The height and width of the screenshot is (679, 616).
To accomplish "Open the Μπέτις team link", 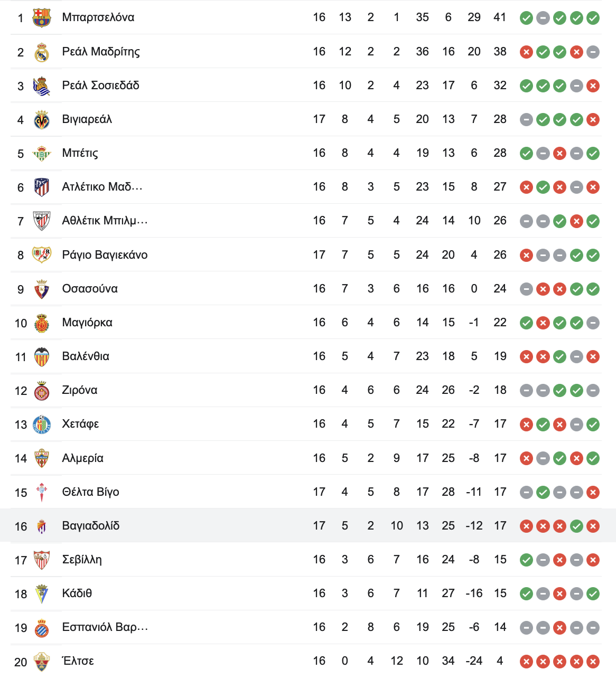I will pyautogui.click(x=80, y=153).
